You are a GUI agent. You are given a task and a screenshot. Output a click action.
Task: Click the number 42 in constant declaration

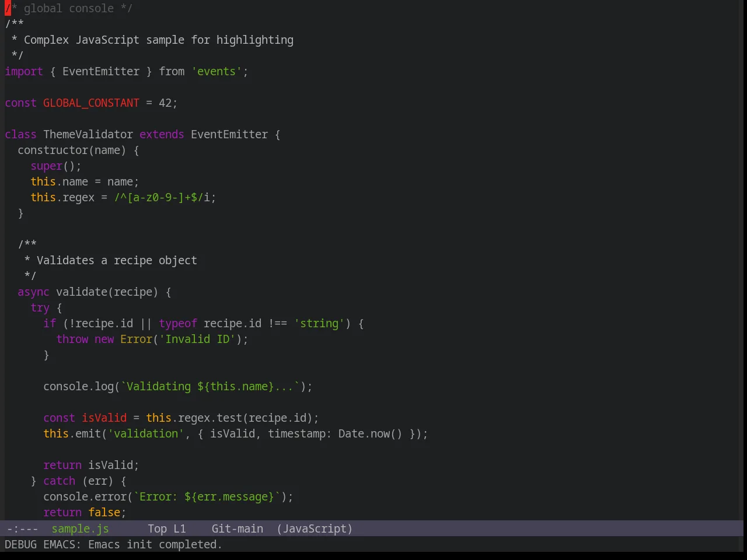tap(165, 103)
